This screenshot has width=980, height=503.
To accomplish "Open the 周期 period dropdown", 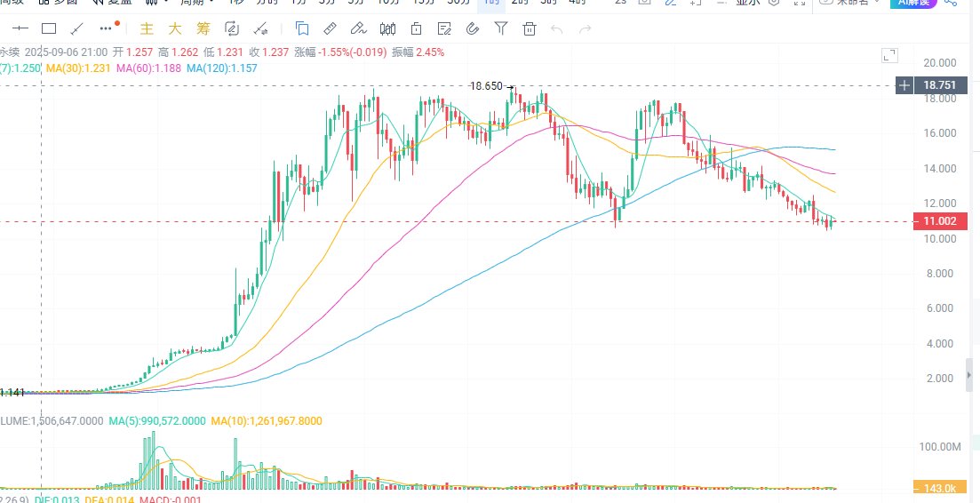I will pyautogui.click(x=197, y=3).
